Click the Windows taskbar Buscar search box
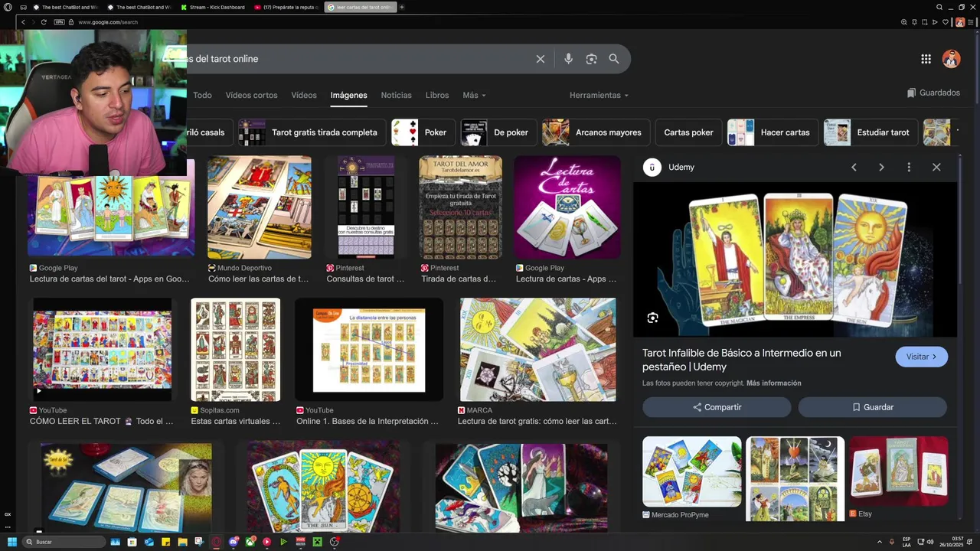This screenshot has height=551, width=980. 64,542
